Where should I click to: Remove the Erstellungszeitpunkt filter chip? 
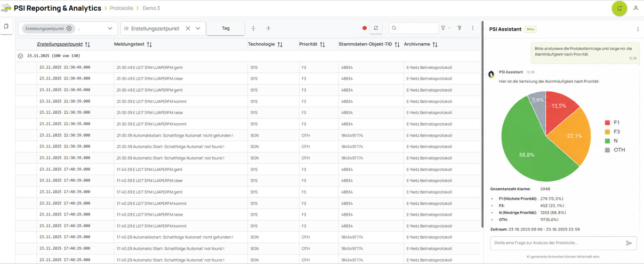point(69,28)
